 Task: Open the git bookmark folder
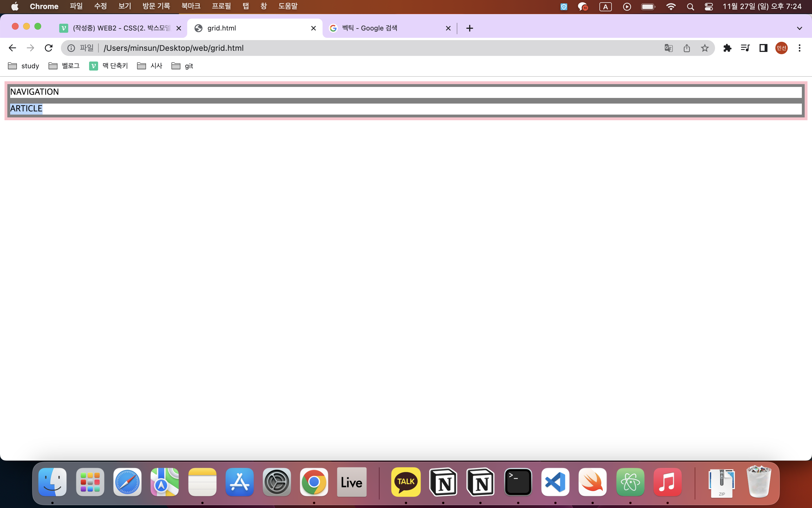coord(182,66)
